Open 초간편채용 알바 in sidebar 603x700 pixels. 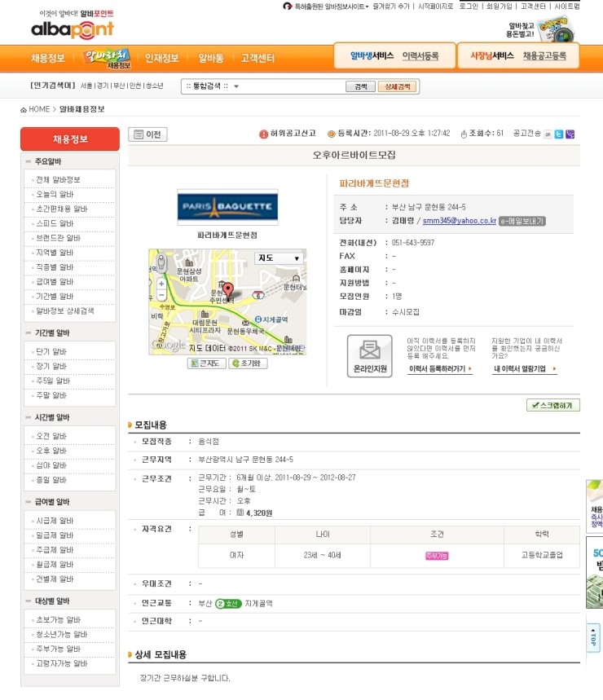[x=62, y=209]
